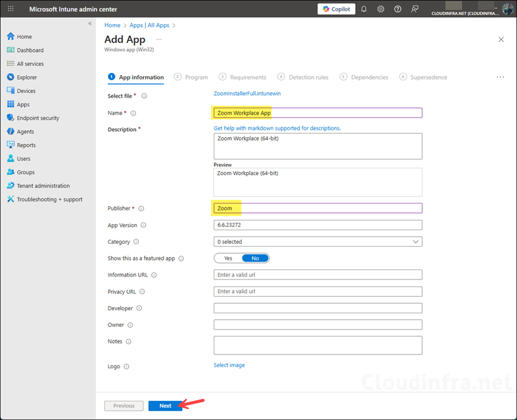
Task: Open the Copilot button
Action: point(336,9)
